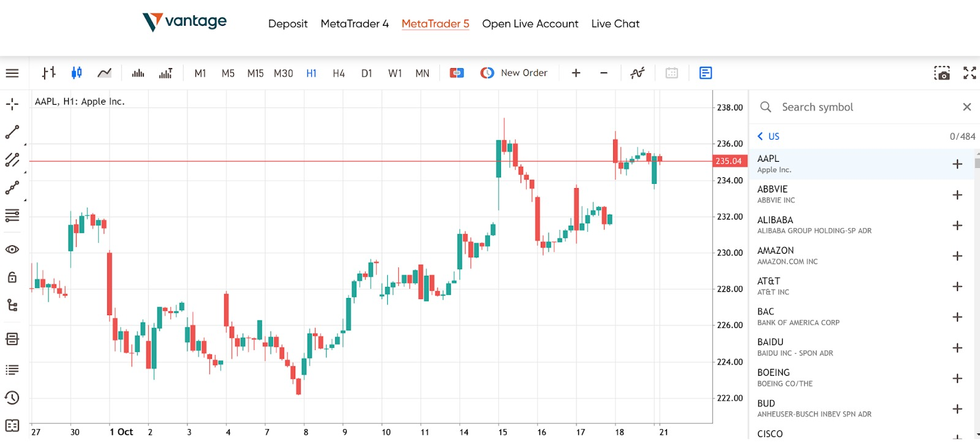This screenshot has width=980, height=442.
Task: Switch to the H4 timeframe
Action: (339, 74)
